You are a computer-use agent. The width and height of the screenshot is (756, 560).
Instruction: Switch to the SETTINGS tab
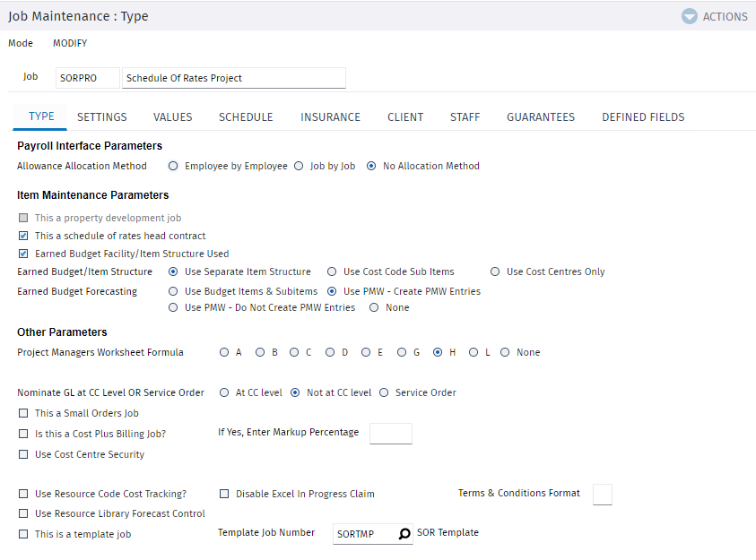point(101,117)
